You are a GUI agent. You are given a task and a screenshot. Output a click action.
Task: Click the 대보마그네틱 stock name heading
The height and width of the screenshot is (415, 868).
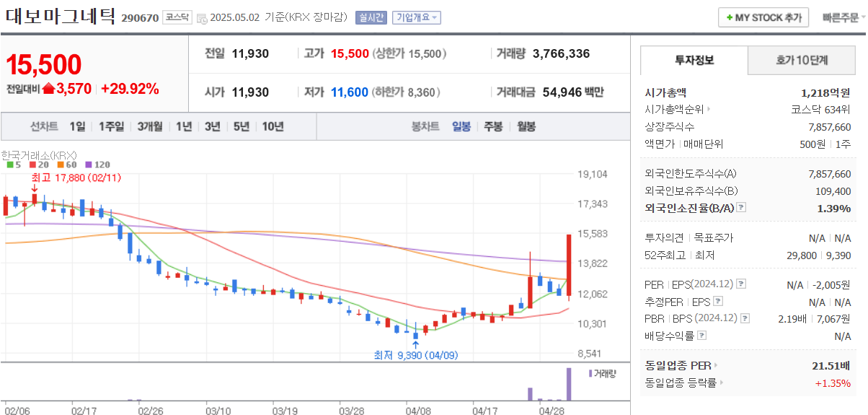pos(60,17)
